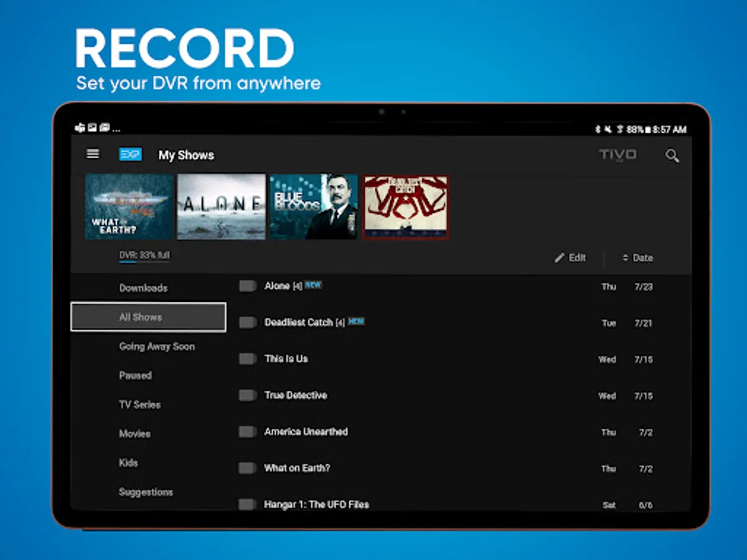Tap the EXP logo icon
This screenshot has width=747, height=560.
pyautogui.click(x=131, y=154)
